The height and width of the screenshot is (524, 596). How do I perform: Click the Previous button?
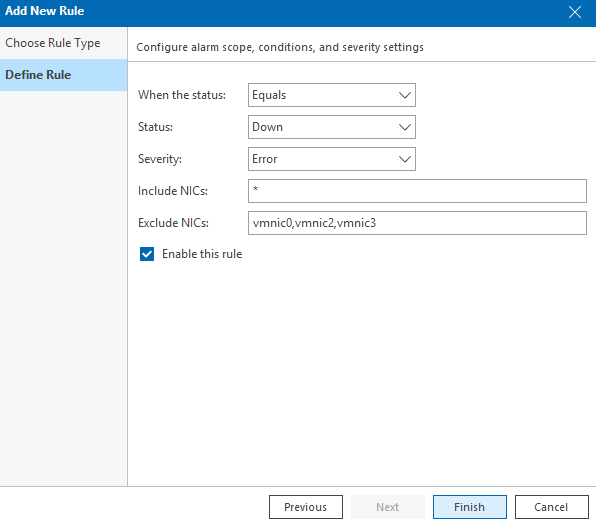tap(306, 507)
